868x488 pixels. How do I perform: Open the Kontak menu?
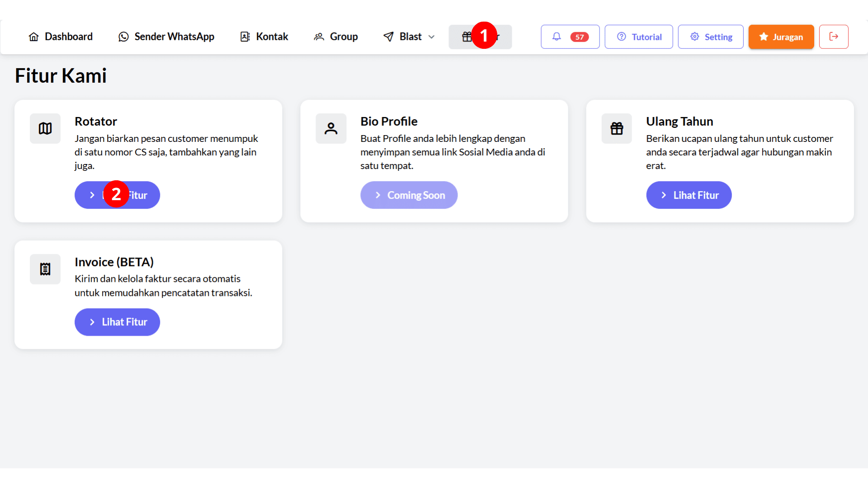point(264,37)
